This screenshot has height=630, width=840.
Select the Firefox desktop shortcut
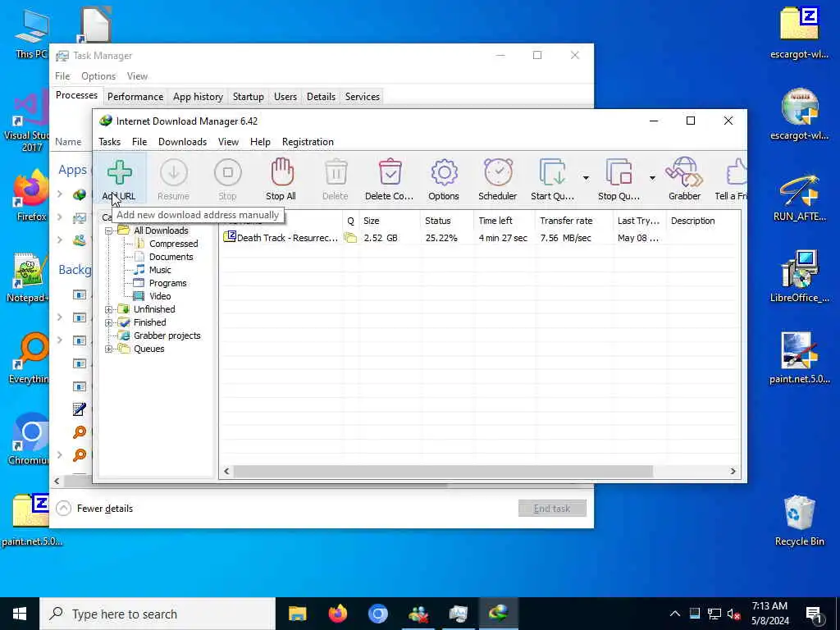(x=31, y=195)
